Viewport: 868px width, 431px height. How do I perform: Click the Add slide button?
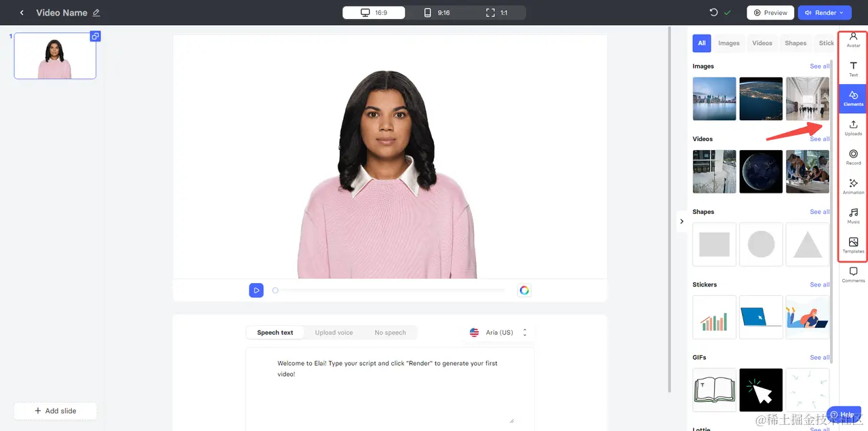point(55,411)
